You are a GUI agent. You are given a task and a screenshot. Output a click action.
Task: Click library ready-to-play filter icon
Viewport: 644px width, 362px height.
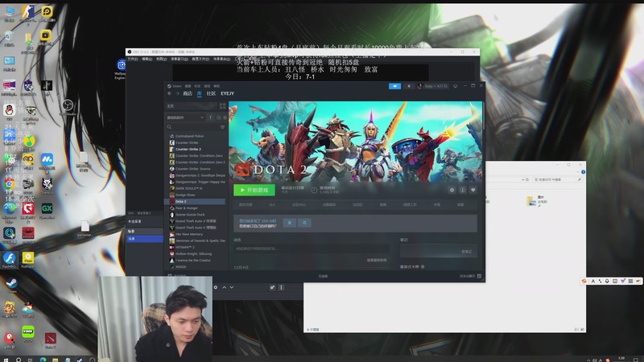pos(225,117)
